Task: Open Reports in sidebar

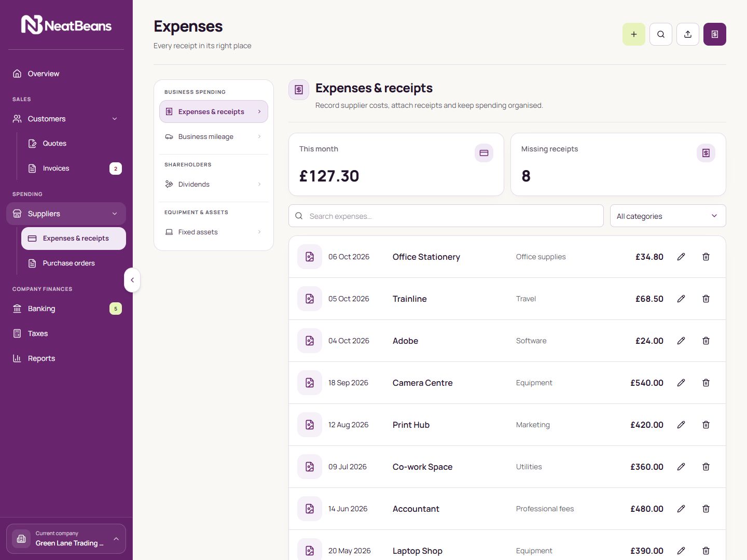Action: coord(66,358)
